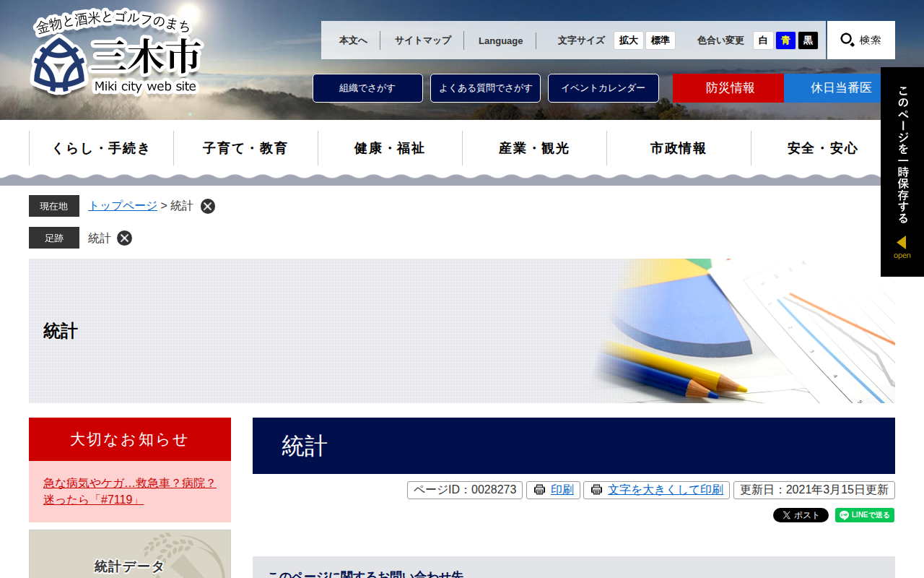Jump to main content 本文へ
Screen dimensions: 924x578
click(x=353, y=40)
